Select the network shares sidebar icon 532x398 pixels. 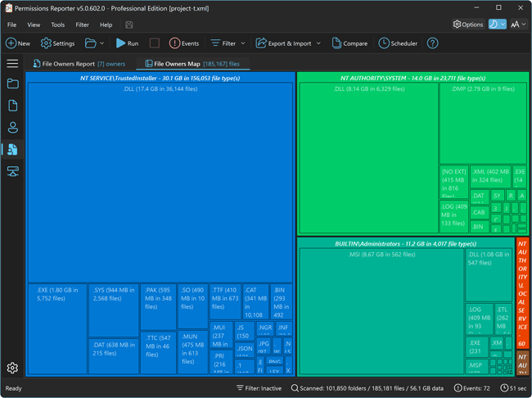13,171
